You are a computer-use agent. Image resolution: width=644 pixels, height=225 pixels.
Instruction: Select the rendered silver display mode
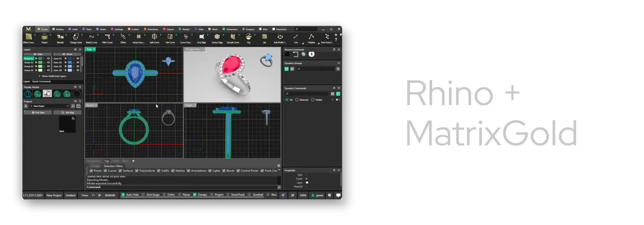tap(47, 94)
